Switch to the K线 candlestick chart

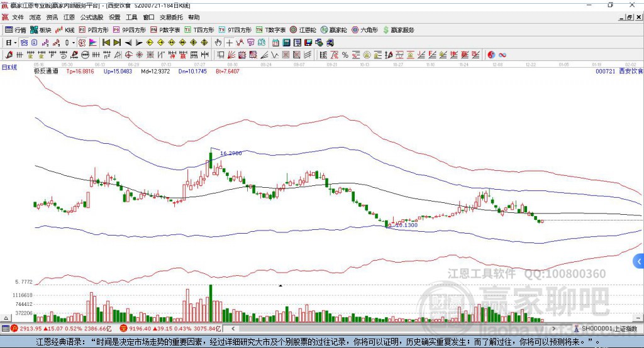click(65, 30)
